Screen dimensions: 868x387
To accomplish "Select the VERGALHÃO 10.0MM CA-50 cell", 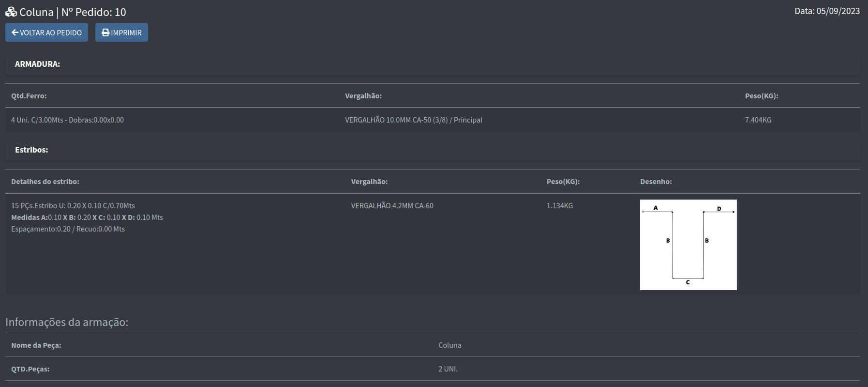I will pyautogui.click(x=414, y=120).
